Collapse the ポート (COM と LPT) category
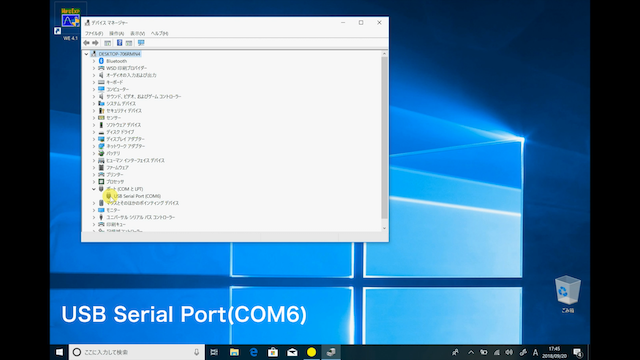The width and height of the screenshot is (640, 360). (94, 189)
